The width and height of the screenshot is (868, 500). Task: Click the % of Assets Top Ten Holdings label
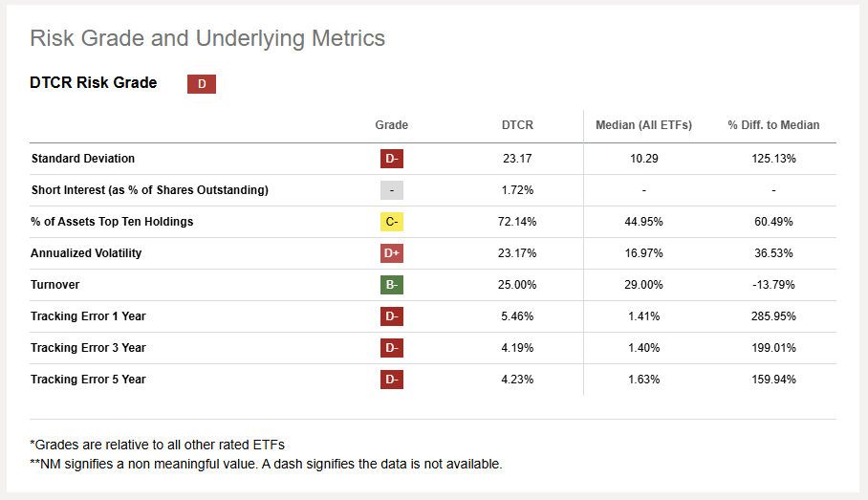pyautogui.click(x=112, y=222)
